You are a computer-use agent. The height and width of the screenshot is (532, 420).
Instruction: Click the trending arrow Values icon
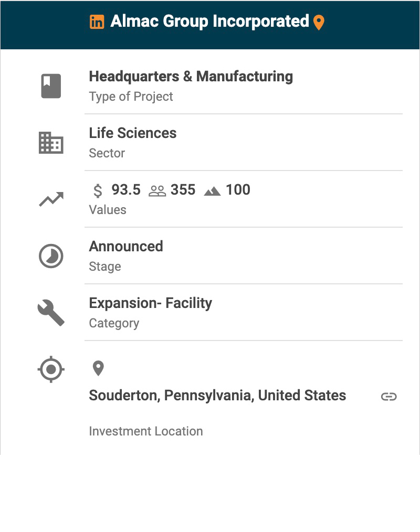click(51, 199)
